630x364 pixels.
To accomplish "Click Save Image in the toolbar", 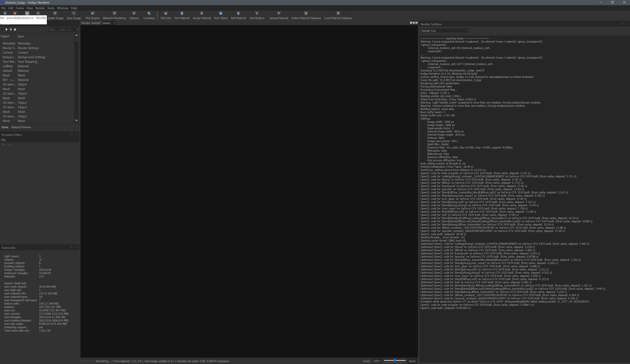I will (74, 16).
